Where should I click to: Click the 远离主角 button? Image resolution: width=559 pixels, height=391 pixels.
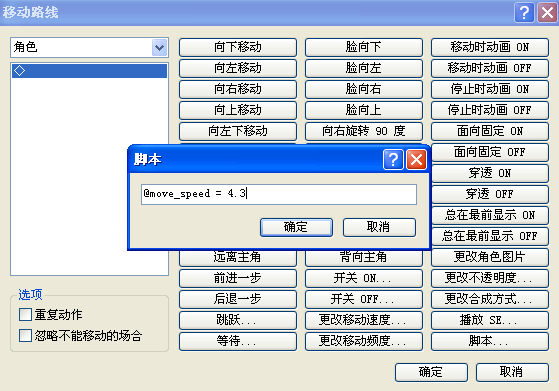click(x=238, y=258)
